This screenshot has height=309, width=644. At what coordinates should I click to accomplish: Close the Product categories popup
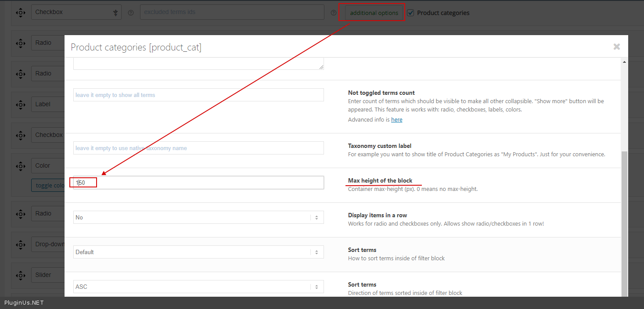tap(616, 47)
